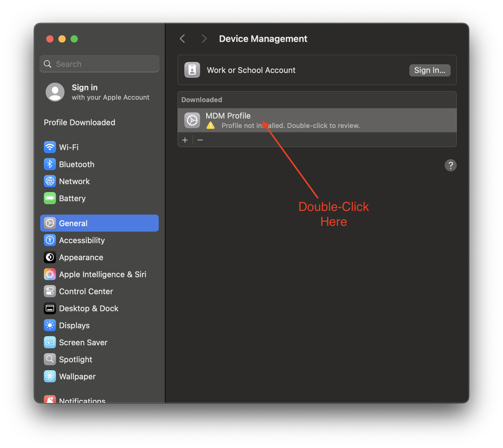The image size is (503, 448).
Task: Click the yellow warning triangle icon
Action: 210,126
